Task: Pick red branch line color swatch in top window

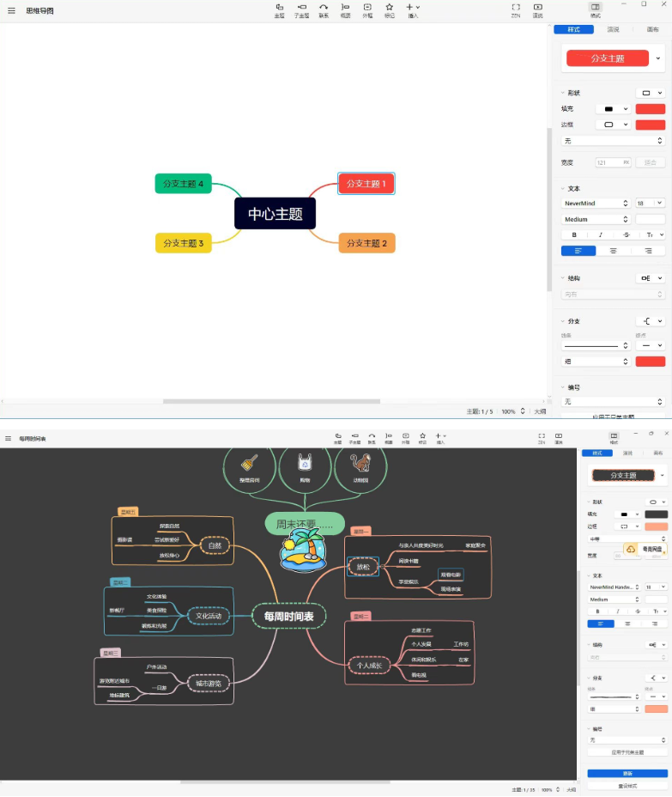Action: click(651, 362)
